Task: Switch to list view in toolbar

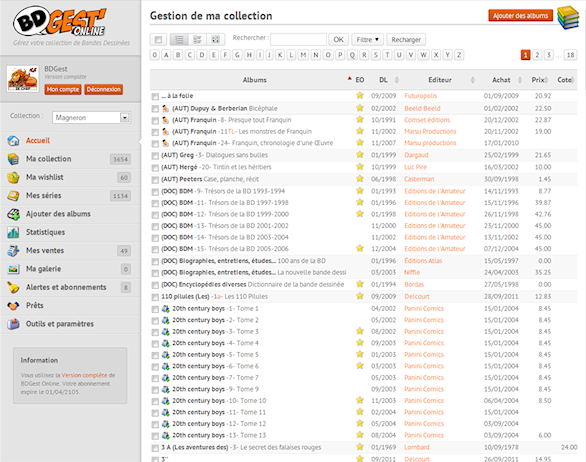Action: coord(179,39)
